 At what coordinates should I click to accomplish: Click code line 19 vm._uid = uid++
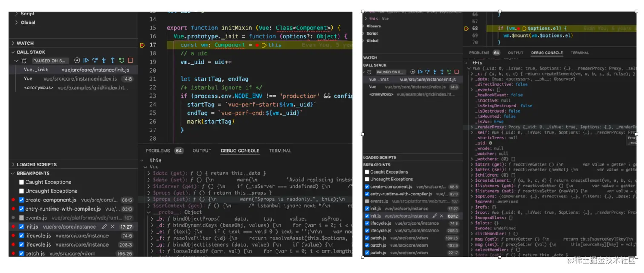click(x=206, y=62)
